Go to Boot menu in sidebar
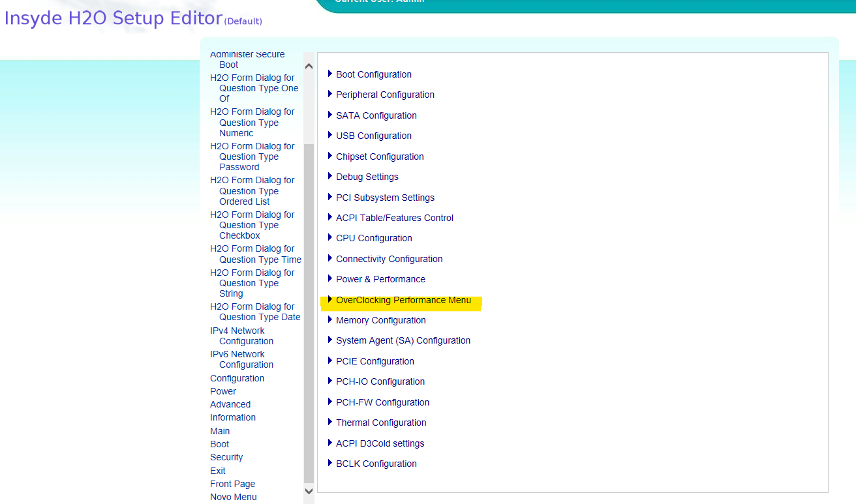856x504 pixels. [219, 444]
